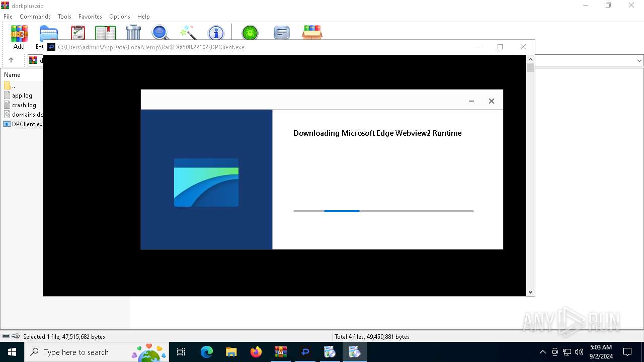Select DPClient.exe file entry
The image size is (644, 362).
coord(23,124)
